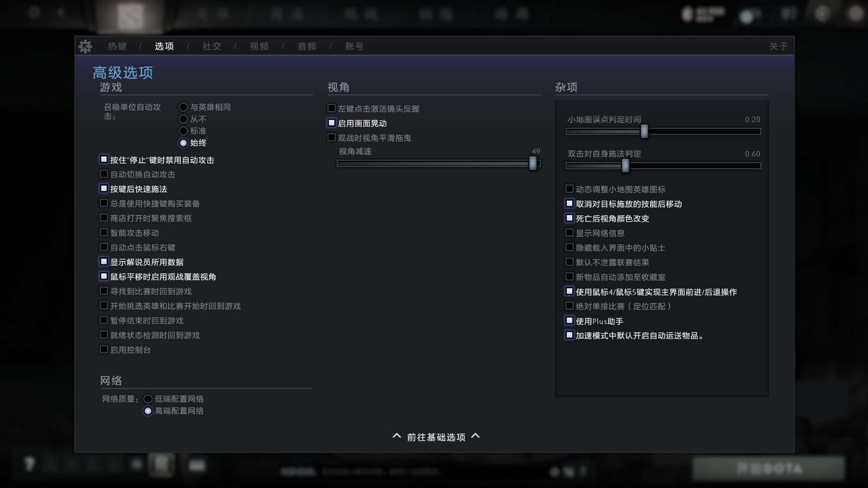Open the 视频 settings tab

coord(259,46)
